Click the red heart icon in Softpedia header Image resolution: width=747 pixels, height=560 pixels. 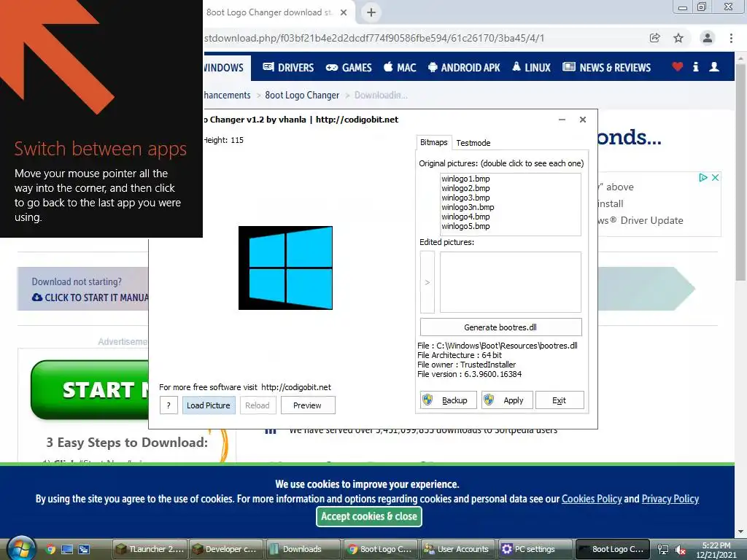point(677,66)
